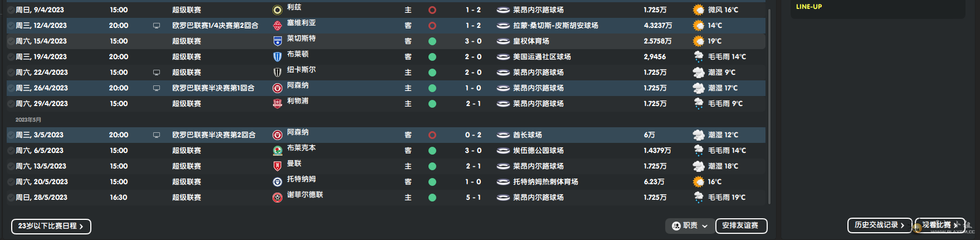This screenshot has width=980, height=240.
Task: Click the 安排友谊赛 button
Action: click(x=741, y=225)
